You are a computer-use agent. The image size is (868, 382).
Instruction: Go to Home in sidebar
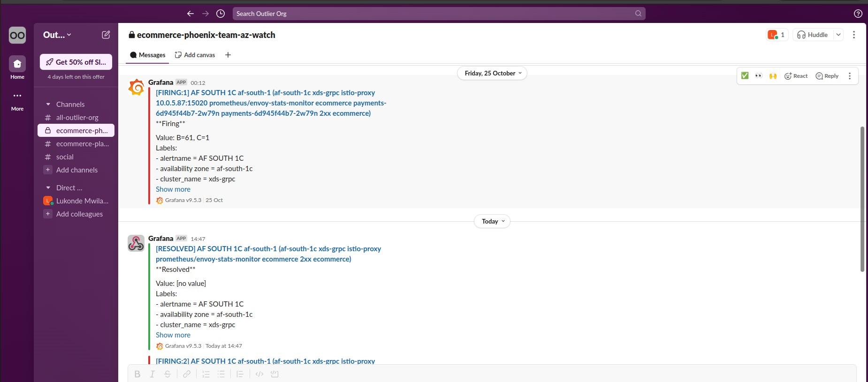click(17, 68)
